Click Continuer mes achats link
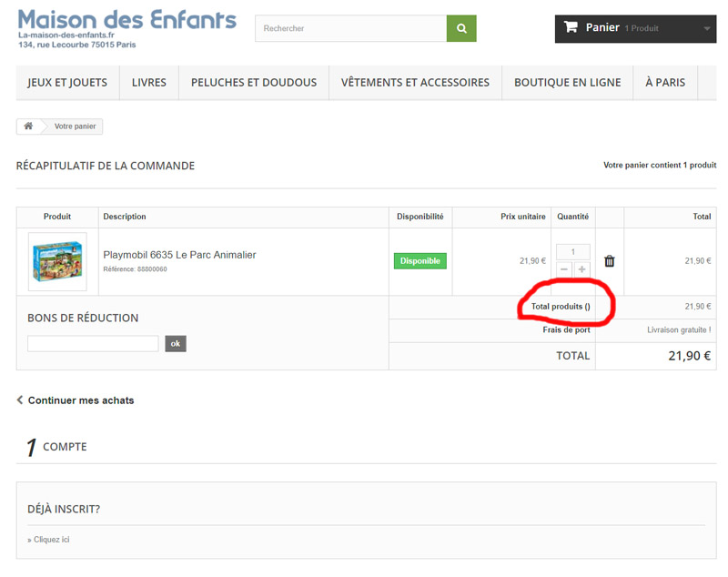 (81, 400)
